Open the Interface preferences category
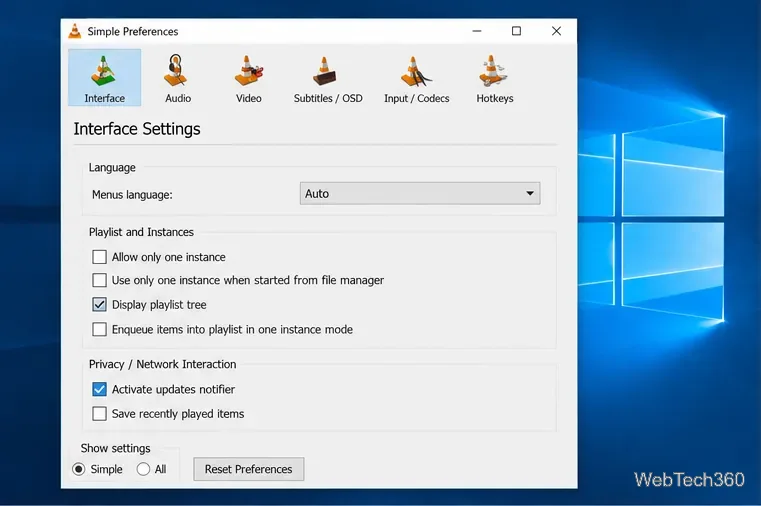The width and height of the screenshot is (761, 506). 104,78
